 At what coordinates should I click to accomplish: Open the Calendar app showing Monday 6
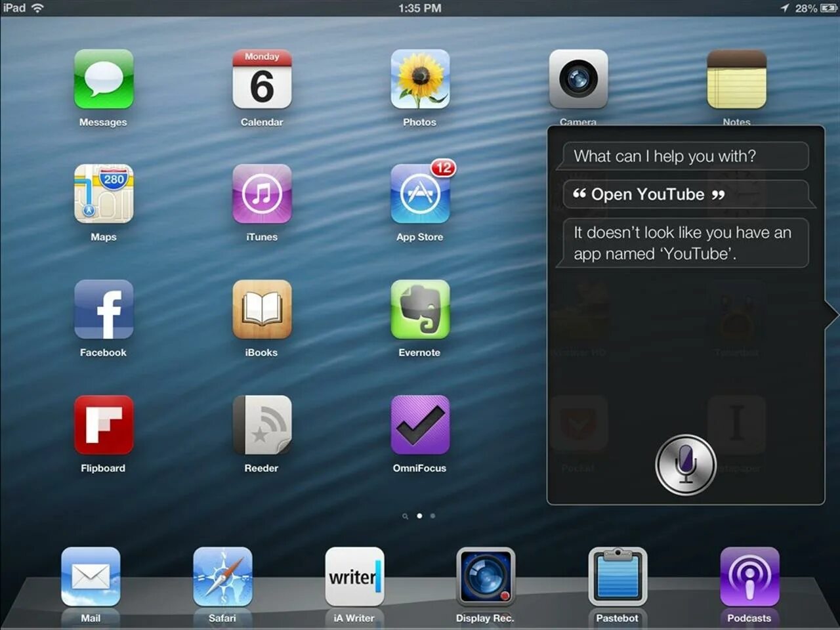pyautogui.click(x=262, y=79)
